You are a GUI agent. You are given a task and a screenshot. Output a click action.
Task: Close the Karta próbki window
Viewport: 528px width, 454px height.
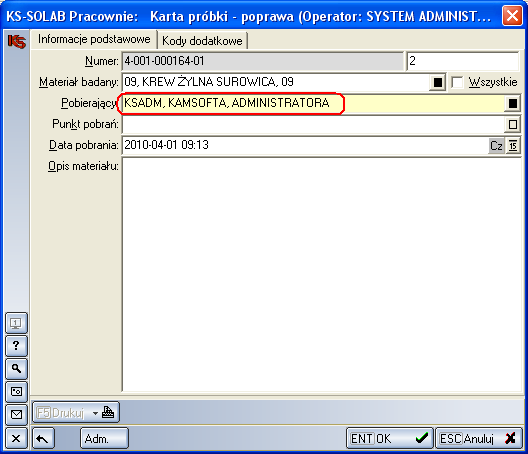512,15
